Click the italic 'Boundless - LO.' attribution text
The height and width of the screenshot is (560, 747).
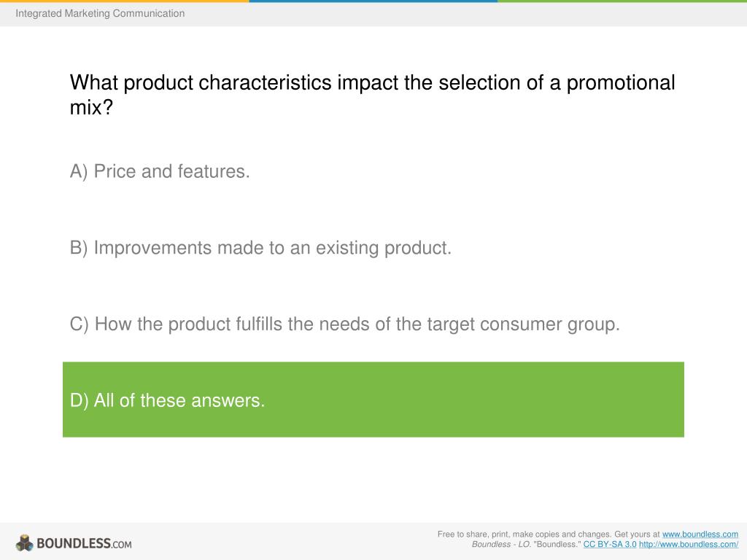(x=501, y=544)
